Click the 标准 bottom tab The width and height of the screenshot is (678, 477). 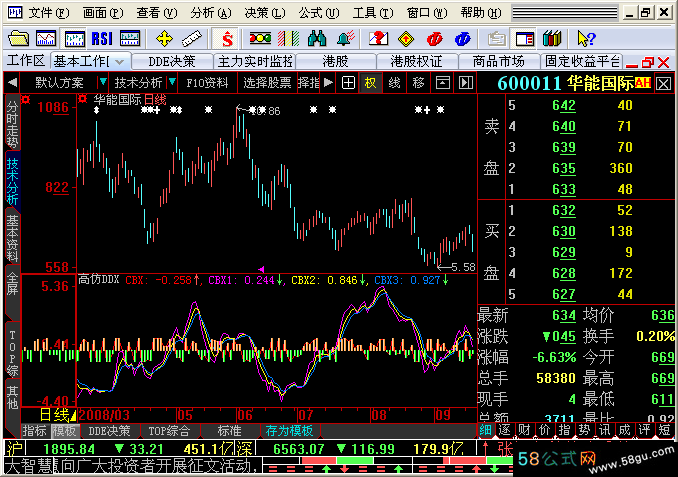(x=230, y=431)
